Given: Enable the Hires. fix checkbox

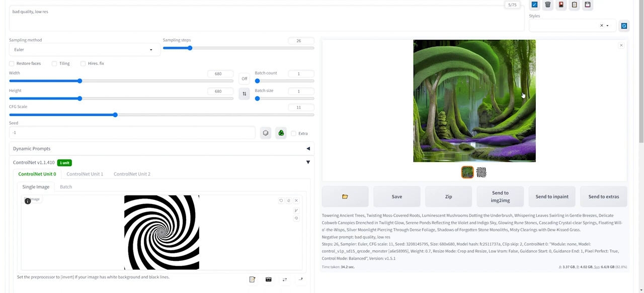Looking at the screenshot, I should 83,63.
